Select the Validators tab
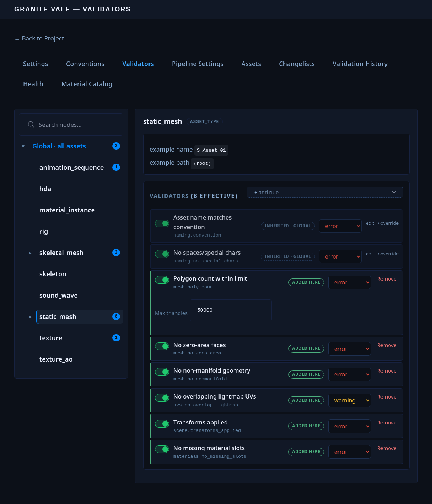This screenshot has height=504, width=432. (138, 64)
